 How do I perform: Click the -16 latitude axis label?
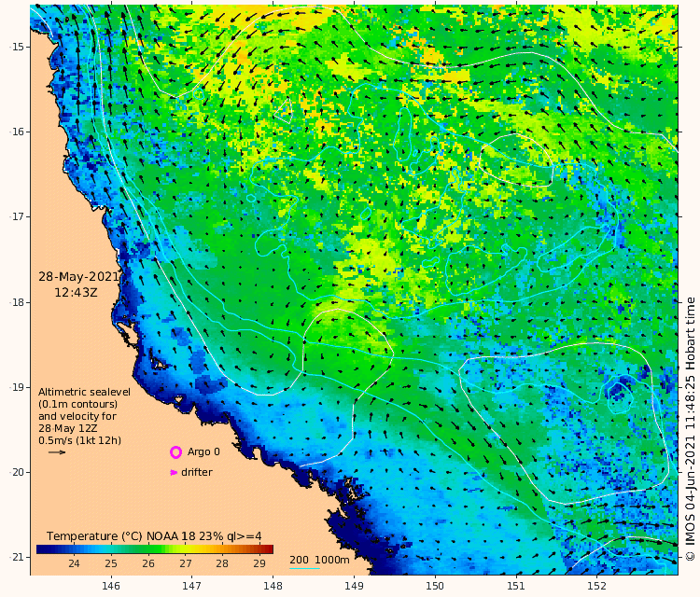pyautogui.click(x=17, y=132)
